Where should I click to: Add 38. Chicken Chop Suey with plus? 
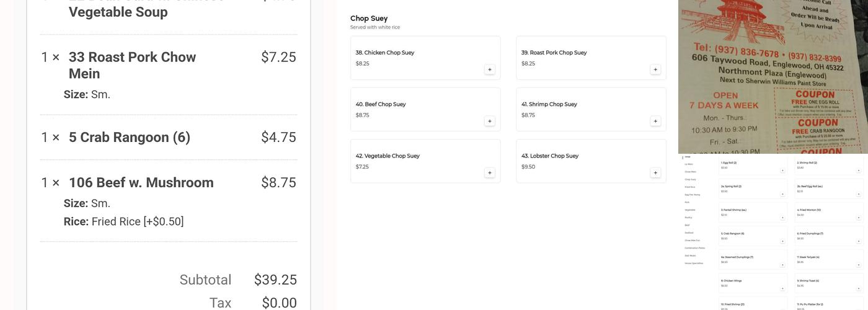pos(490,69)
